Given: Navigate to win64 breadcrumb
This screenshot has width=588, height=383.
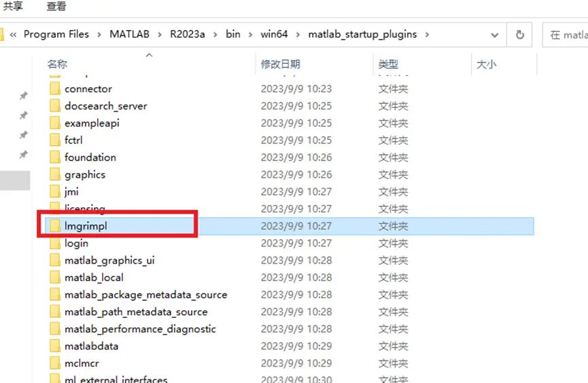Looking at the screenshot, I should 274,35.
